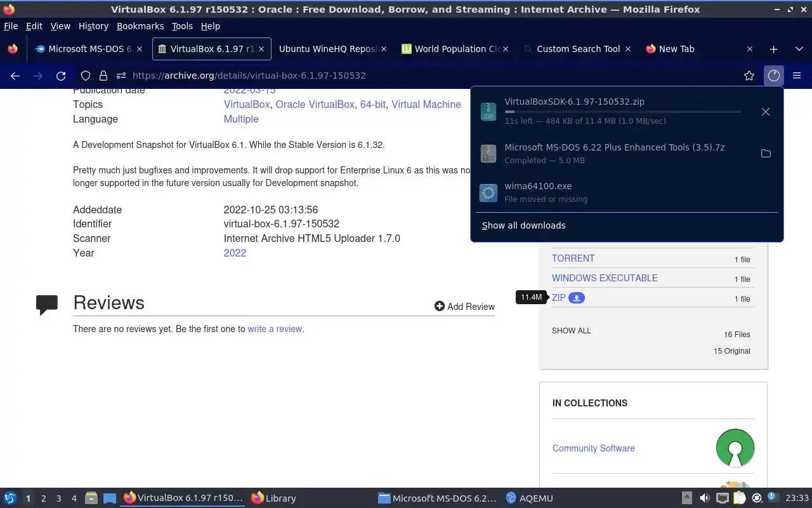Click Add Review button

(x=464, y=307)
